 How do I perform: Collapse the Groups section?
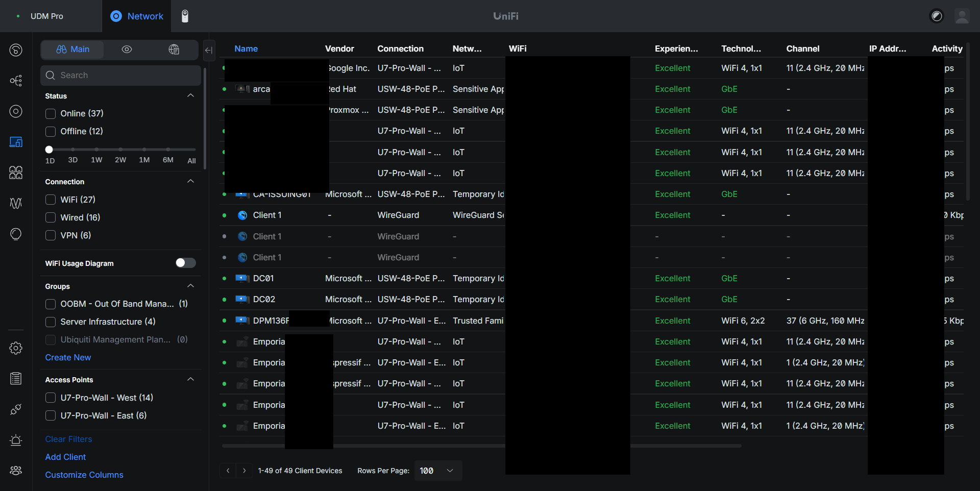click(190, 286)
